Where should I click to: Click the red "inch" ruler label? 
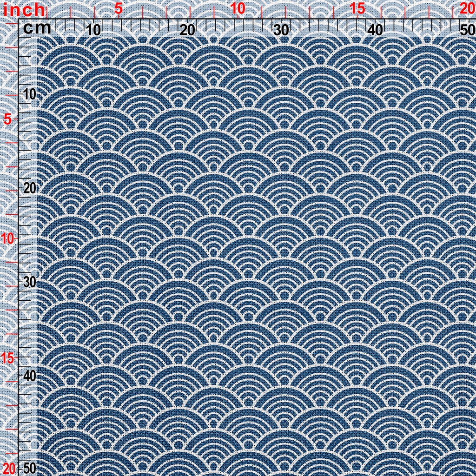[24, 10]
